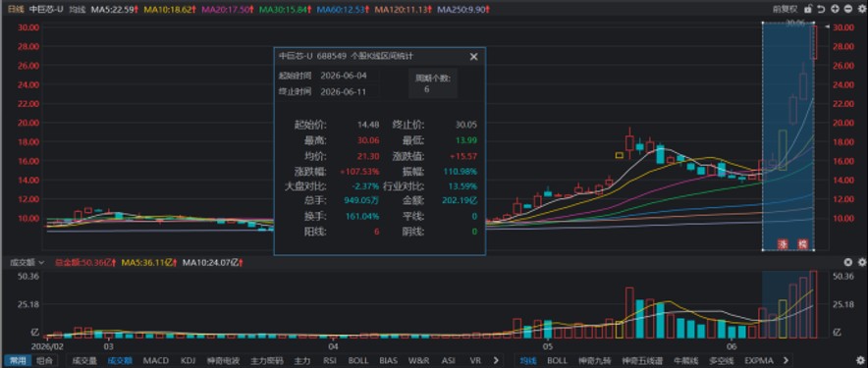The width and height of the screenshot is (868, 368).
Task: Click the MA120:11.13 legend value
Action: [x=403, y=9]
